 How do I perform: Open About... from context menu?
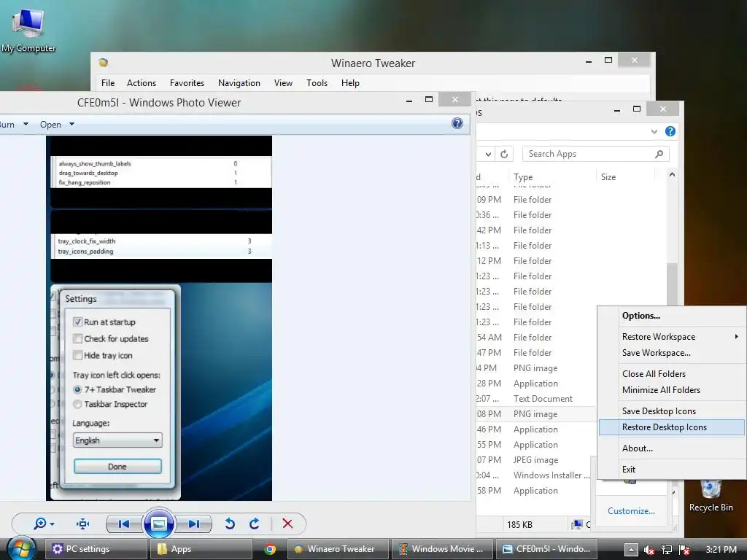(672, 448)
